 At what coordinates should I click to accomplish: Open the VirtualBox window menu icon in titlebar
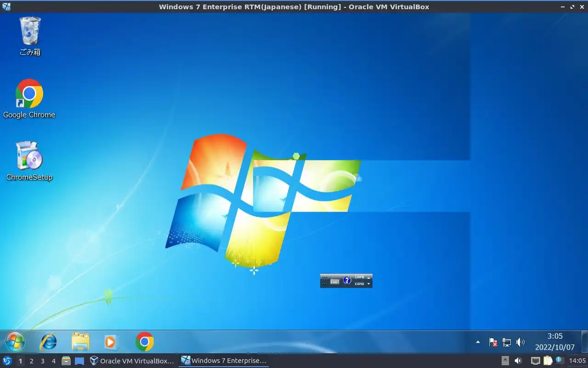tap(6, 6)
